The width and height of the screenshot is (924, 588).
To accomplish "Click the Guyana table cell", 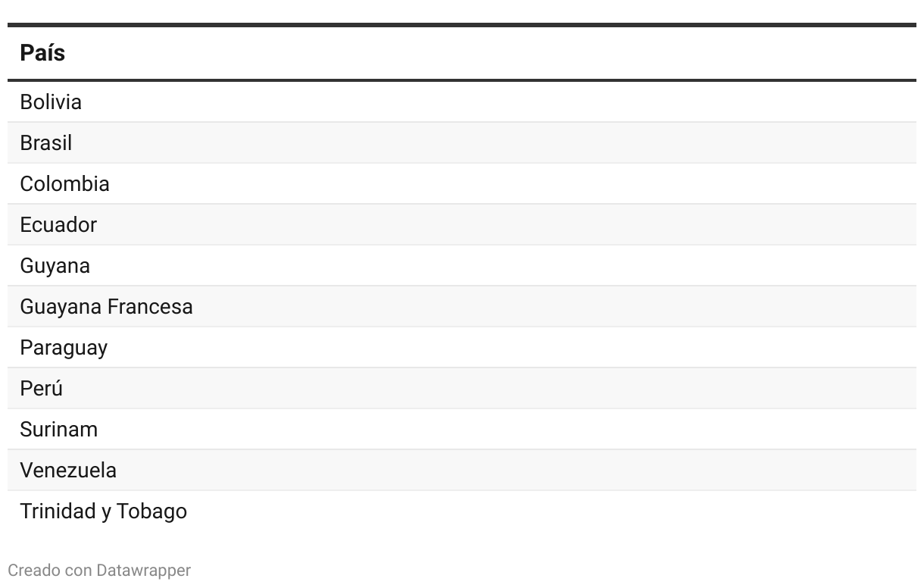I will point(55,265).
